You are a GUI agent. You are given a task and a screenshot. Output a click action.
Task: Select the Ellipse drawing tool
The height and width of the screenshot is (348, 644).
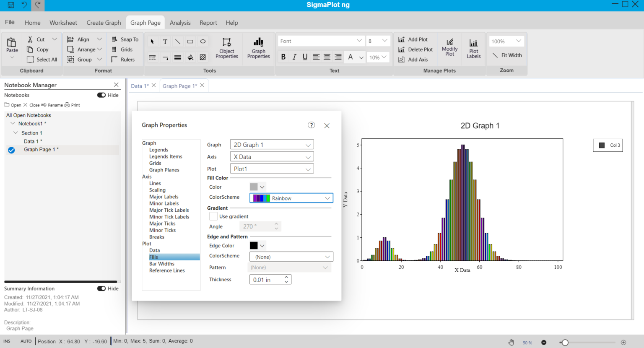[203, 41]
